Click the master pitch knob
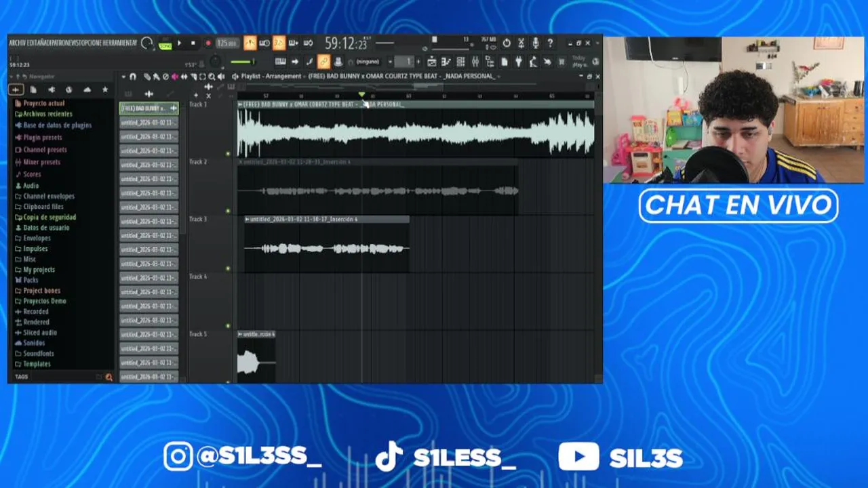 [x=215, y=61]
